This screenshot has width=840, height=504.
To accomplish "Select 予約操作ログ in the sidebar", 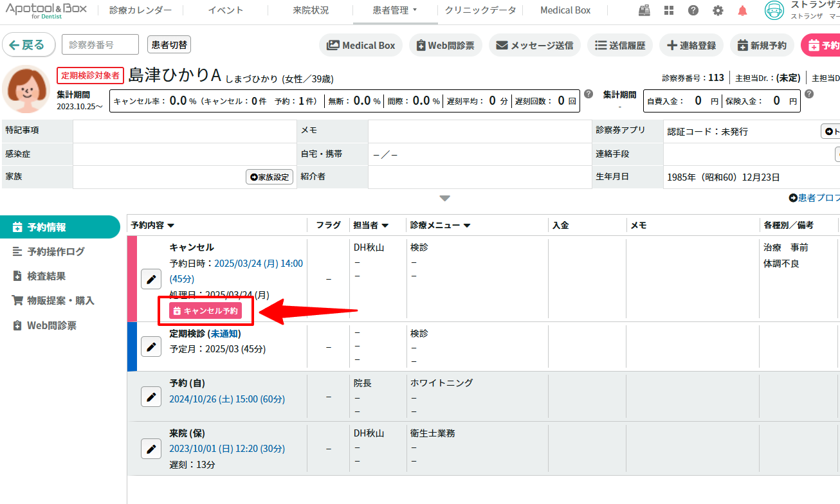I will [x=55, y=251].
